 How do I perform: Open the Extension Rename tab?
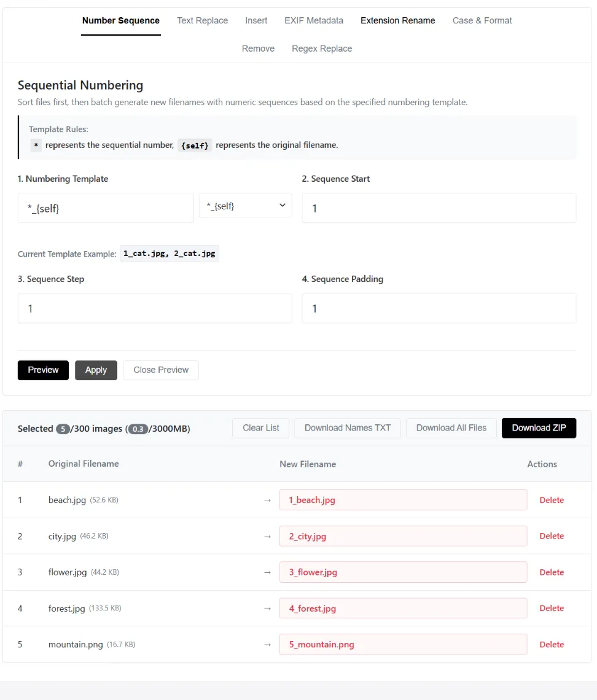coord(398,20)
